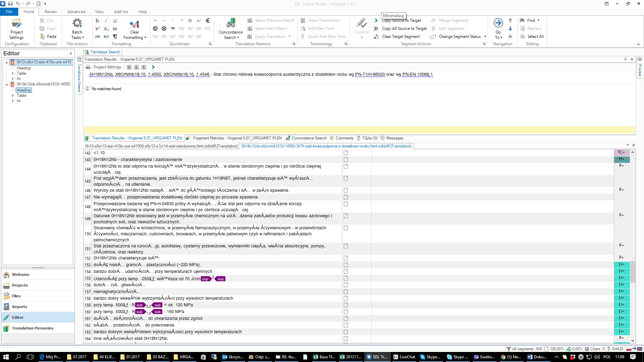Collapse the ribbon with the chevron
Screen dimensions: 644x362
point(638,44)
